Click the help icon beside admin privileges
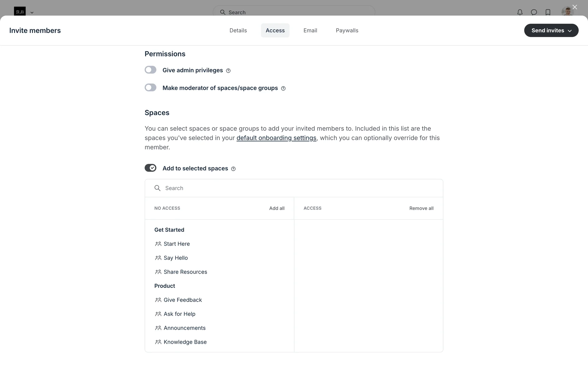This screenshot has height=368, width=588. 228,71
